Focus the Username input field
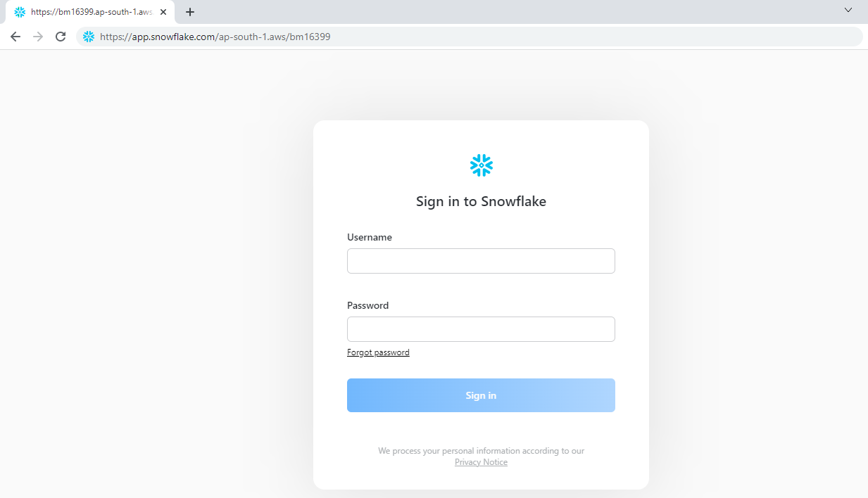Image resolution: width=868 pixels, height=498 pixels. pos(481,261)
